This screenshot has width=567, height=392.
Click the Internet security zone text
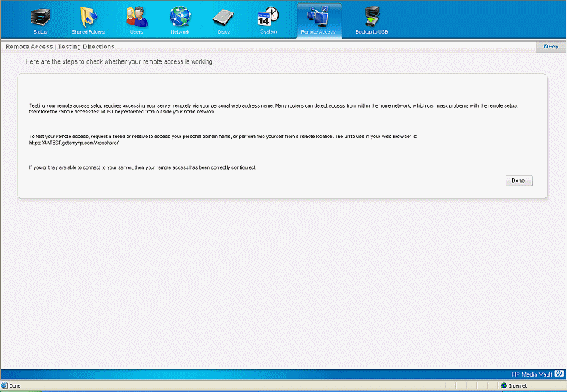[x=518, y=385]
